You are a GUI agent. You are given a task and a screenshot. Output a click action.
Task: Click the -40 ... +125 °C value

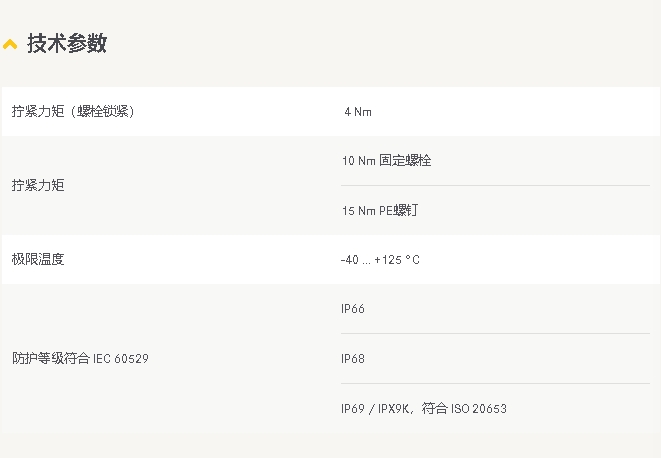click(x=380, y=259)
